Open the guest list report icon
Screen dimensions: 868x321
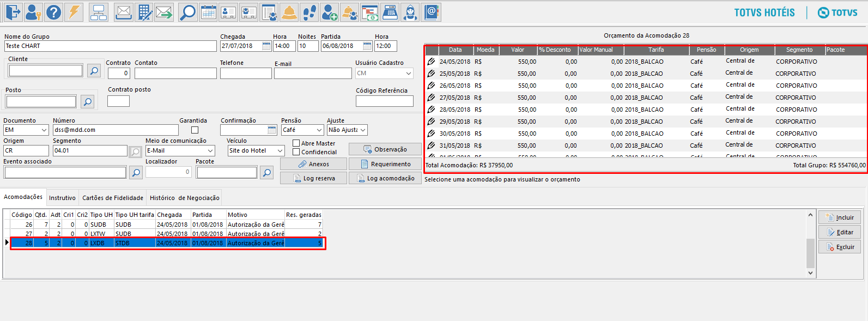(x=269, y=12)
